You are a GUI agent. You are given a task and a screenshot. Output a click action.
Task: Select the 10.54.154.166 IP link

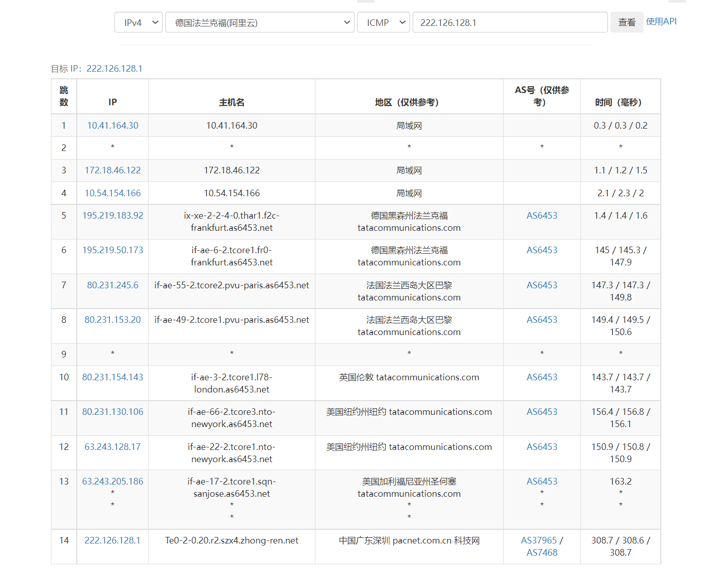pos(112,193)
